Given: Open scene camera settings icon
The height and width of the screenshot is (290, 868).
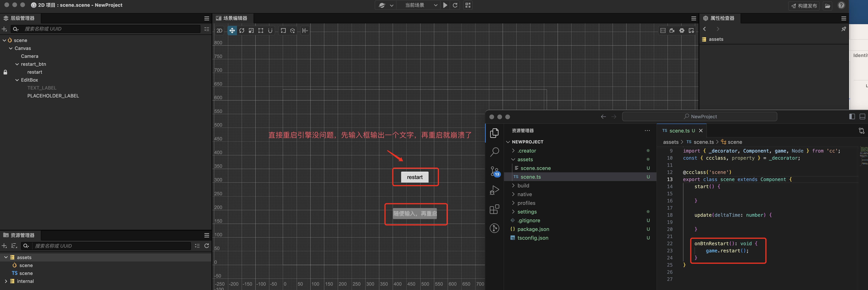Looking at the screenshot, I should (672, 31).
